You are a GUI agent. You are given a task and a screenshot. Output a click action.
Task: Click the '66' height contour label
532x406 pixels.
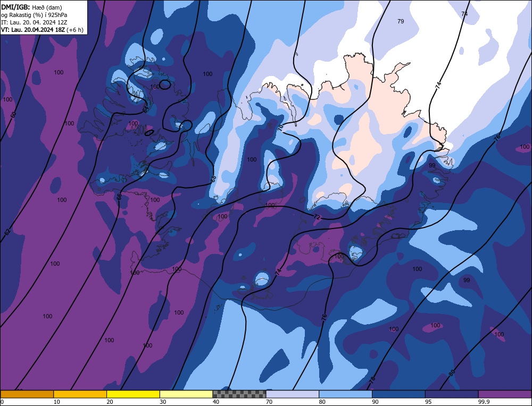119,197
